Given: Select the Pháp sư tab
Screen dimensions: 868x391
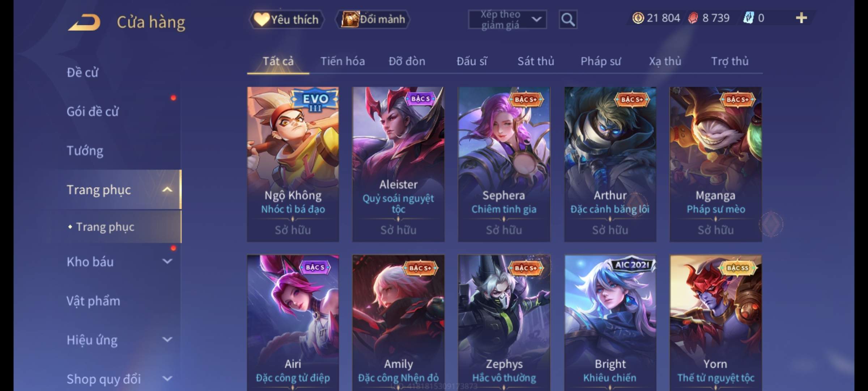Looking at the screenshot, I should coord(601,61).
